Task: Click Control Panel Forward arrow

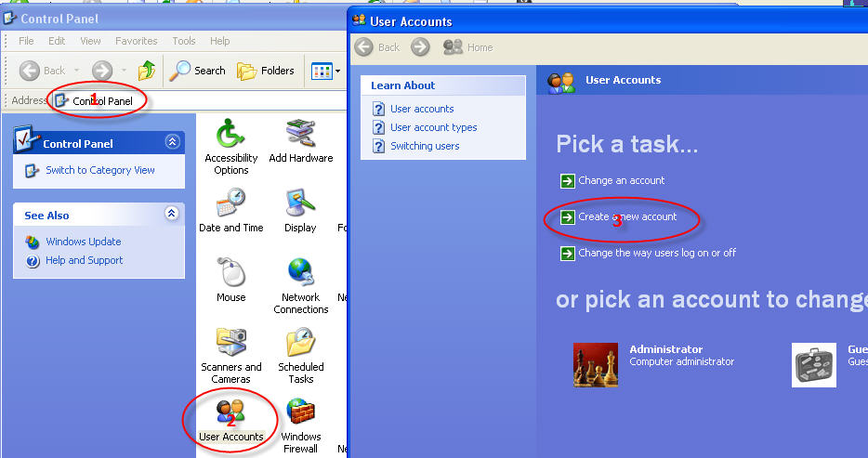Action: [x=102, y=71]
